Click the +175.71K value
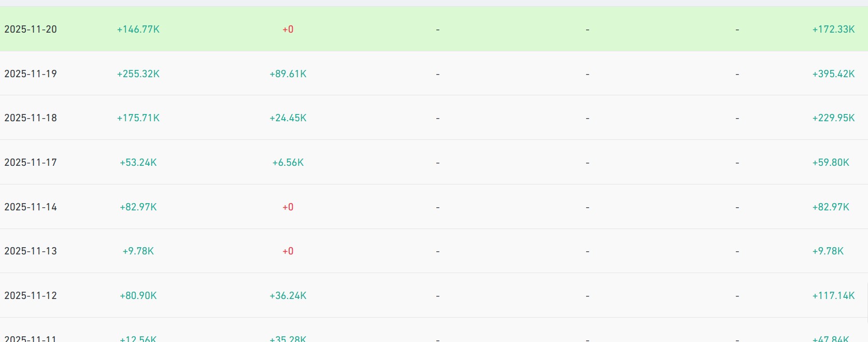The image size is (868, 342). point(138,118)
